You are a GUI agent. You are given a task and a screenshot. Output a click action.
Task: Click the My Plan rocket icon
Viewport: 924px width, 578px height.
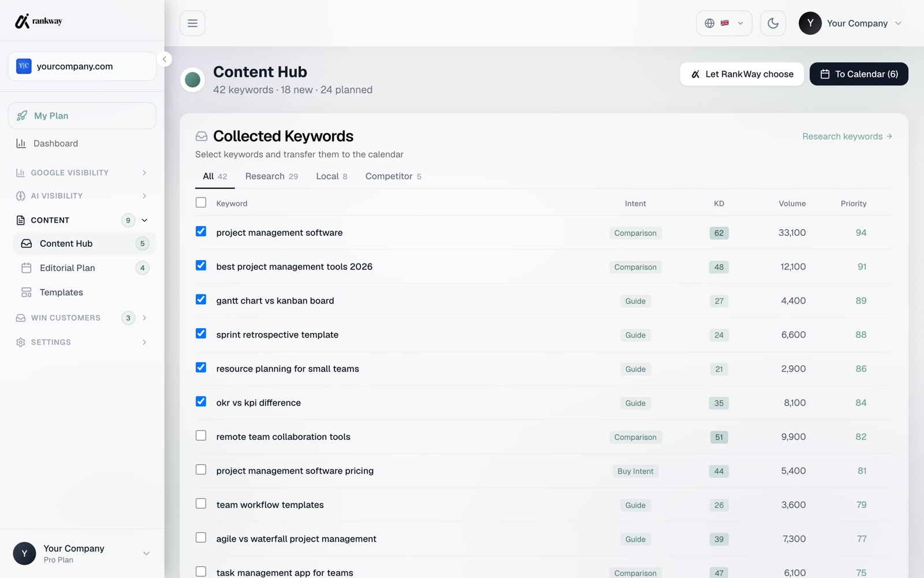(x=22, y=116)
